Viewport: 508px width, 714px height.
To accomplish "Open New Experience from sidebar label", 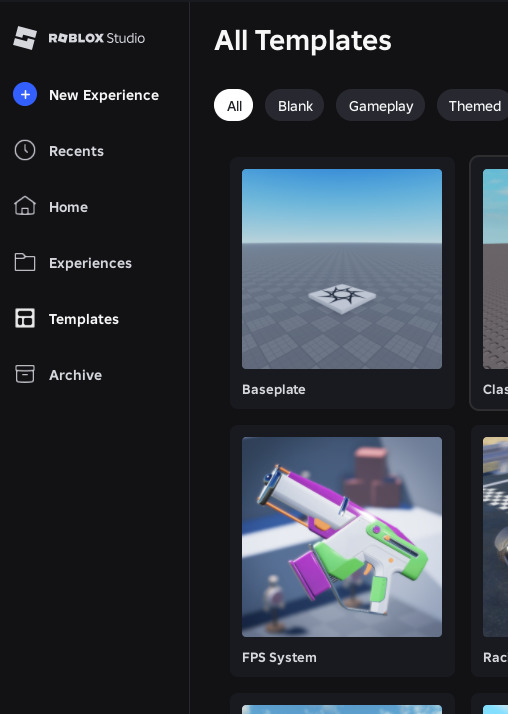I will tap(104, 95).
